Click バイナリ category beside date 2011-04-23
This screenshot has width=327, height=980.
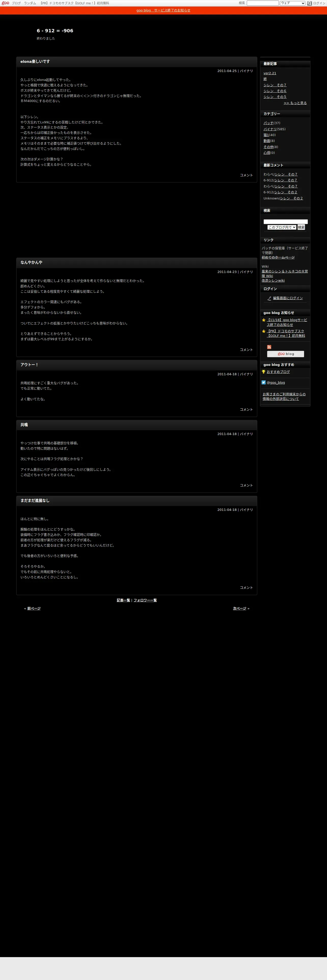tap(246, 272)
